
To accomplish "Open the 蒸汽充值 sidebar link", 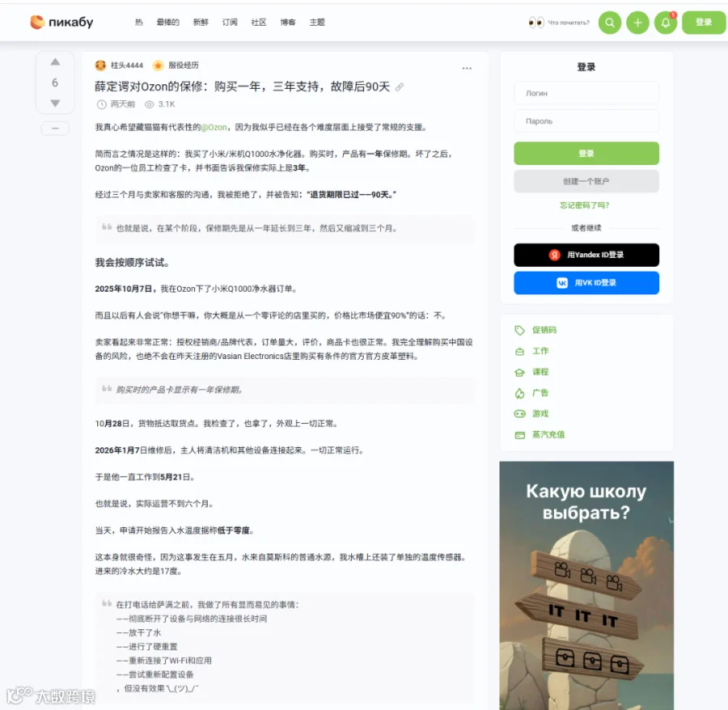I will [x=548, y=434].
